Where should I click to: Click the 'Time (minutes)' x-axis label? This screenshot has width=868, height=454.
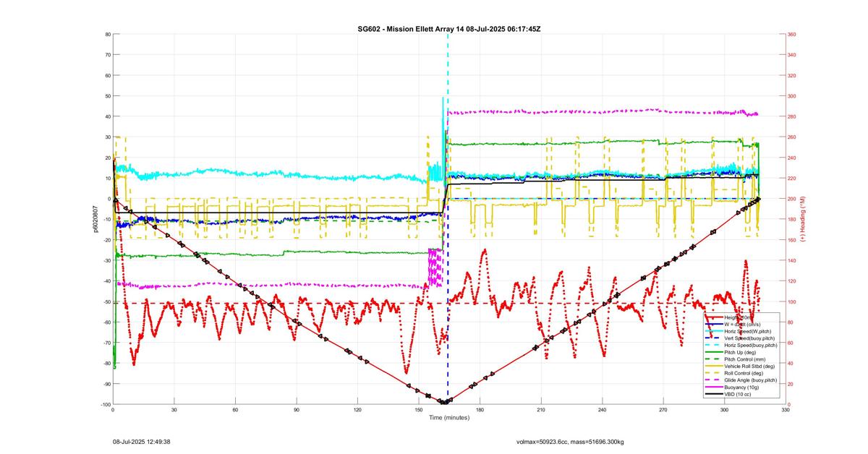(448, 418)
